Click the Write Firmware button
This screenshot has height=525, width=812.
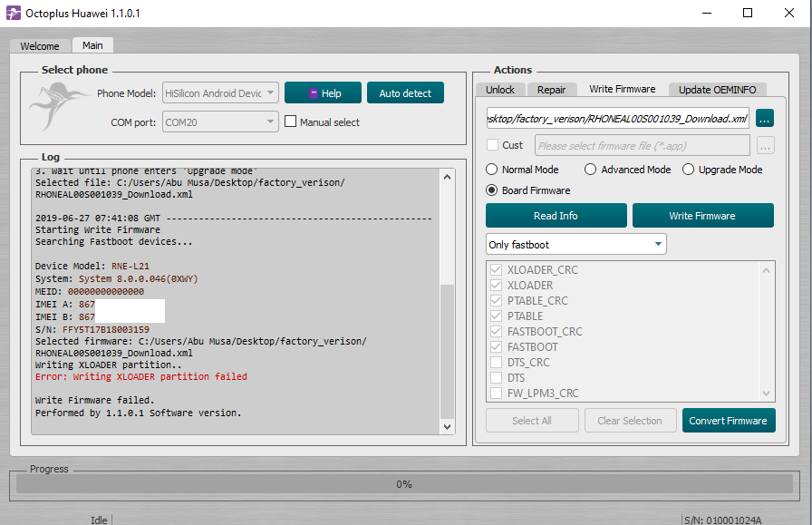pyautogui.click(x=702, y=216)
